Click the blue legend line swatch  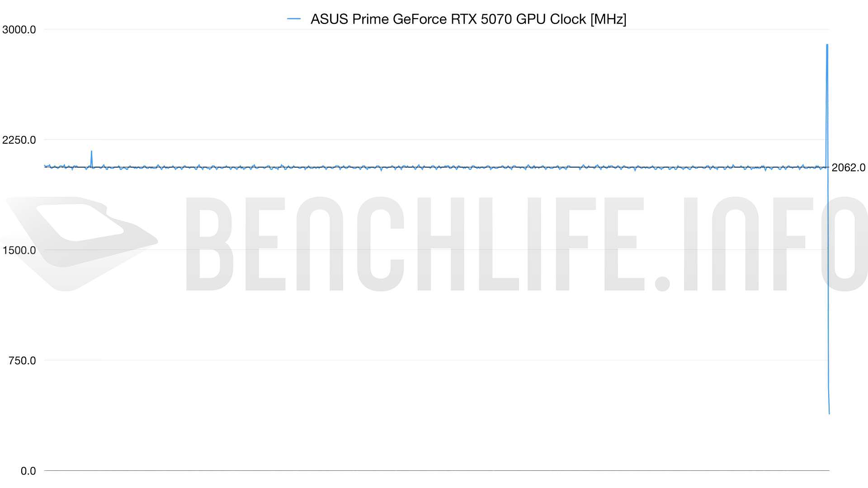[x=294, y=19]
